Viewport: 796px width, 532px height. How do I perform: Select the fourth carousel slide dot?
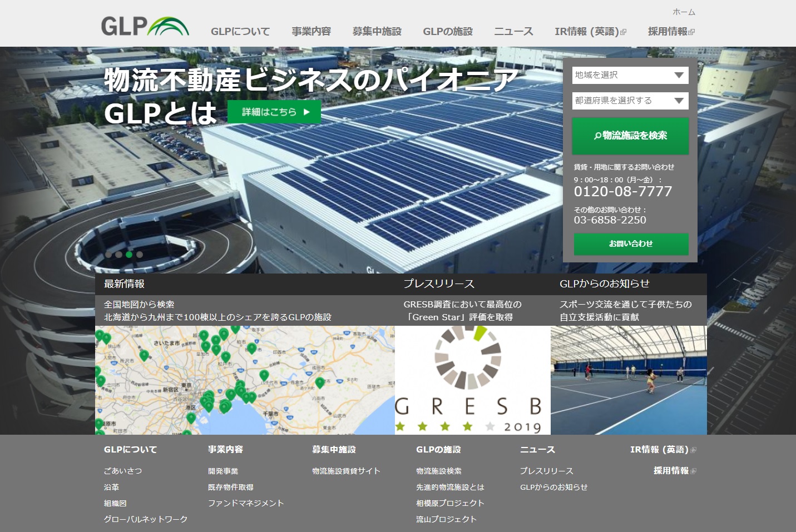[x=140, y=255]
